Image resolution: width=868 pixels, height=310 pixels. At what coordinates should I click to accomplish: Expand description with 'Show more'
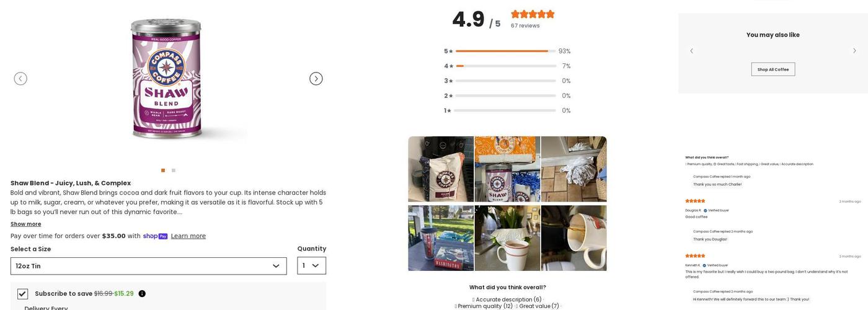[26, 224]
